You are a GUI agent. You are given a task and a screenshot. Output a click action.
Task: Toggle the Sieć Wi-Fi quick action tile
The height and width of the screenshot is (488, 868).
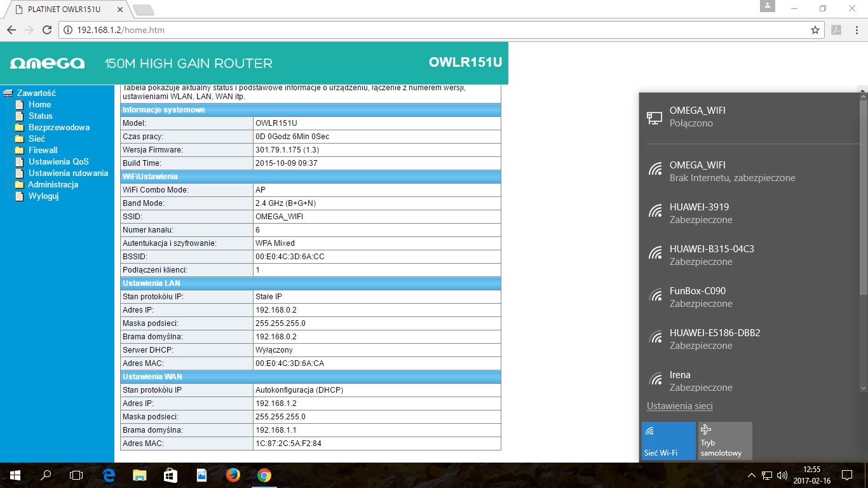(x=668, y=440)
